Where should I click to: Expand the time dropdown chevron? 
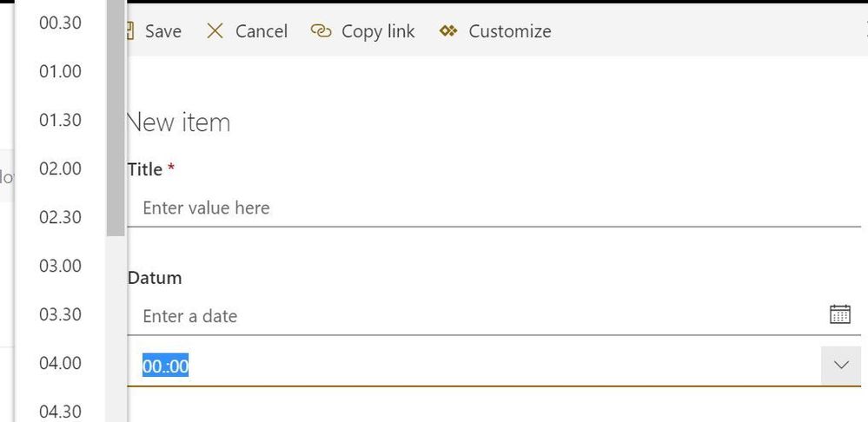840,366
